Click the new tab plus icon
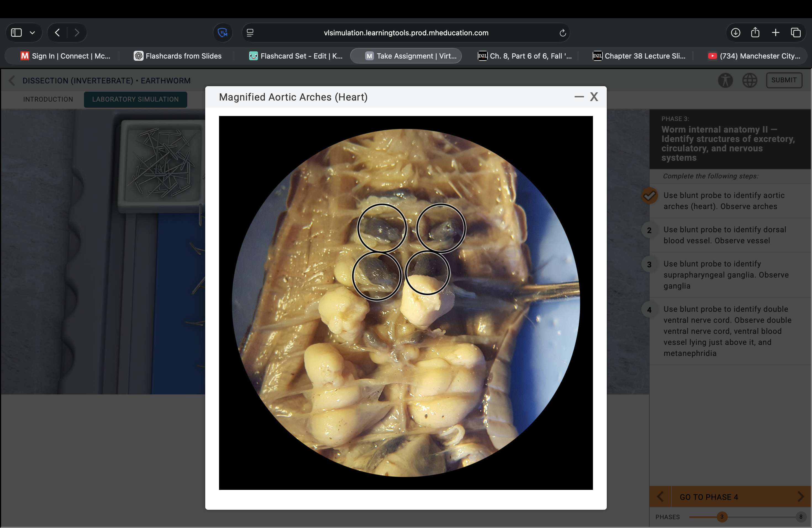Screen dimensions: 812x528 (x=776, y=33)
